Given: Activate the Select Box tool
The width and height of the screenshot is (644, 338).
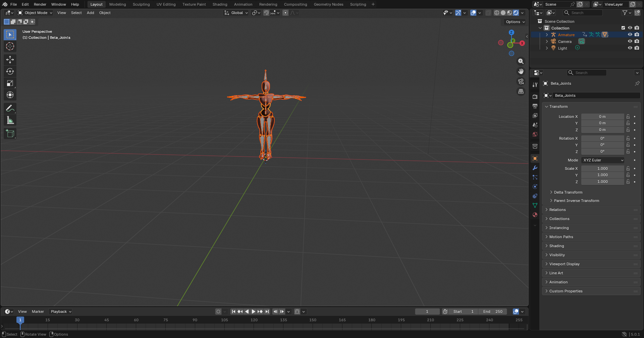Looking at the screenshot, I should 10,35.
